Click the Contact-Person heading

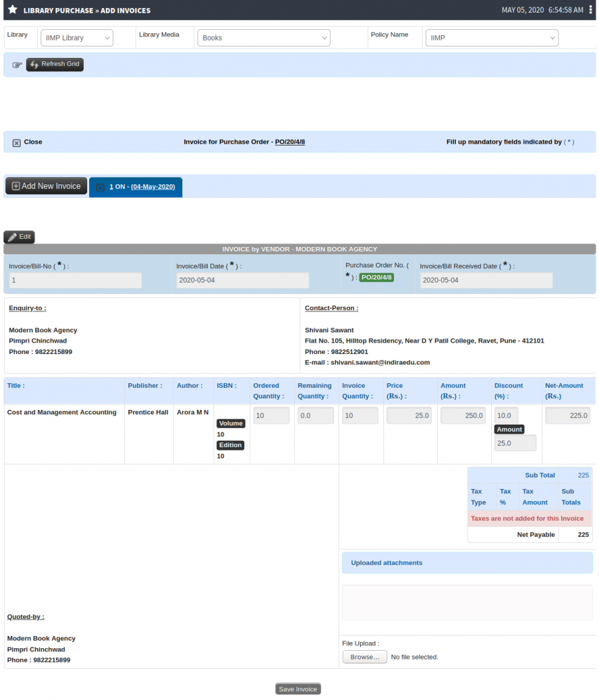pos(331,308)
